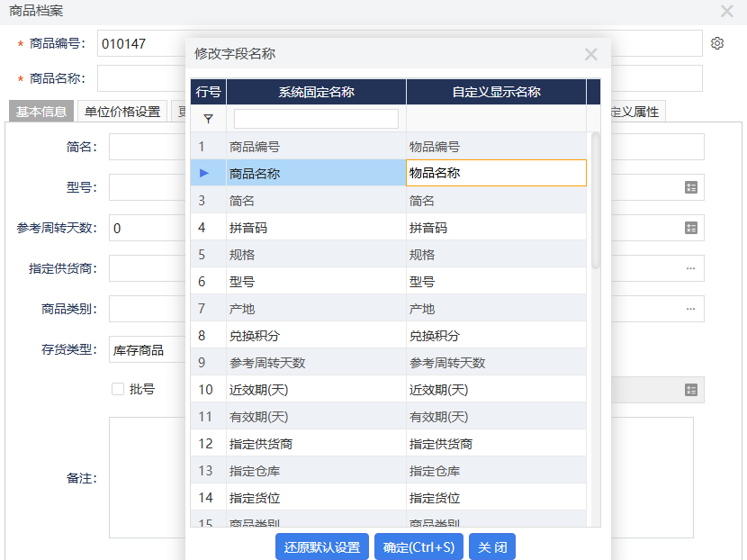This screenshot has width=747, height=560.
Task: Enable the 批号 checkbox
Action: pos(115,390)
